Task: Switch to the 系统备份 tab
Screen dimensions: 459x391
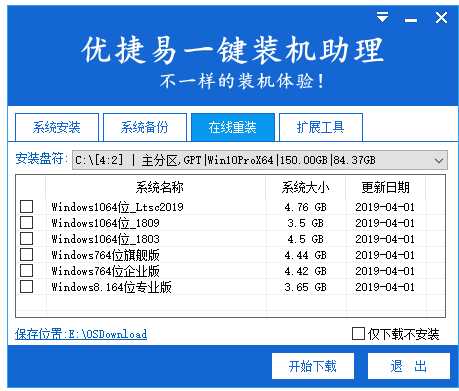Action: 145,127
